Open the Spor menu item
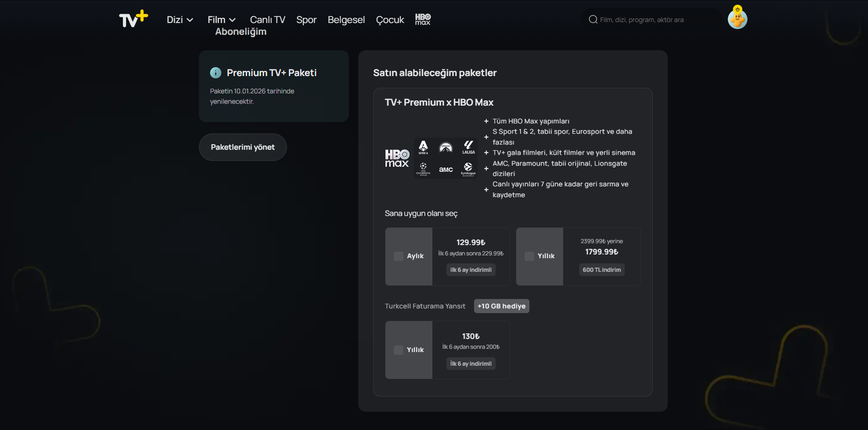The width and height of the screenshot is (868, 430). point(306,20)
